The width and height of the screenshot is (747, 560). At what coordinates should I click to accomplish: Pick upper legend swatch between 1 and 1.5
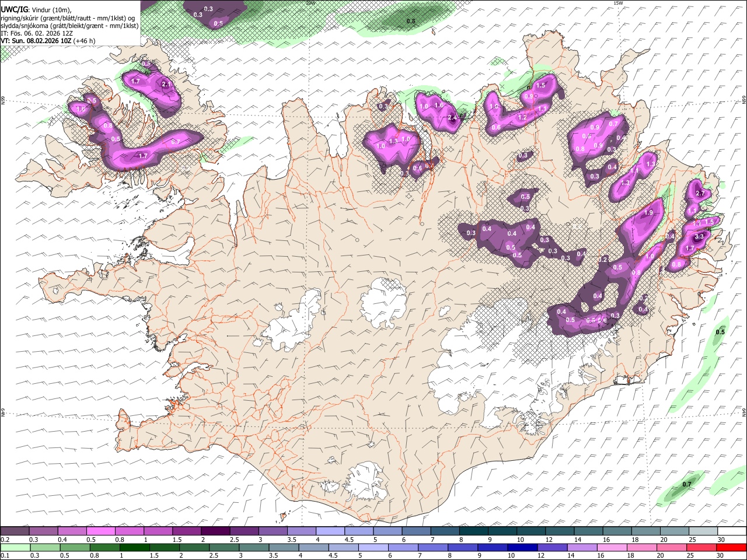[158, 531]
